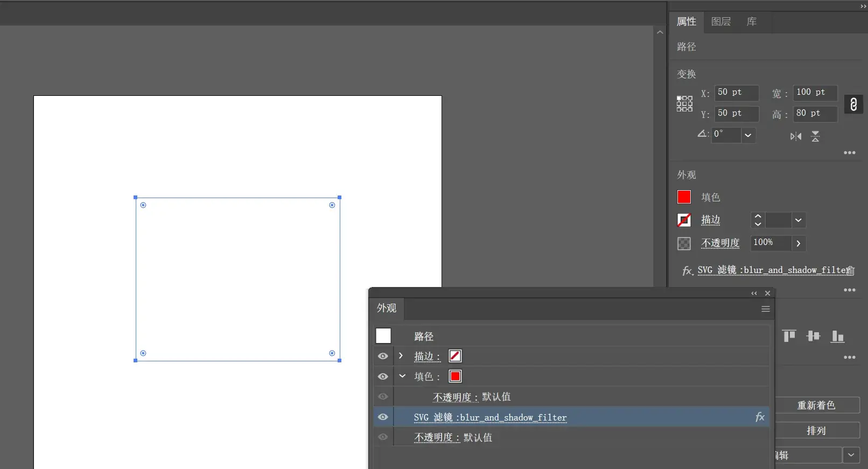The image size is (868, 469).
Task: Click the white 路径 thumbnail in Appearance panel
Action: pyautogui.click(x=383, y=336)
